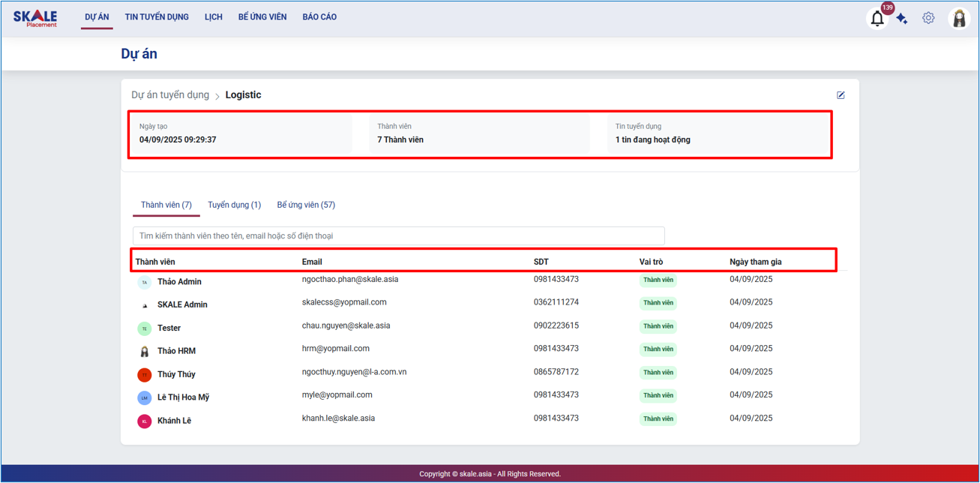The height and width of the screenshot is (483, 980).
Task: Click Thúy Thúy's red avatar icon
Action: tap(145, 375)
